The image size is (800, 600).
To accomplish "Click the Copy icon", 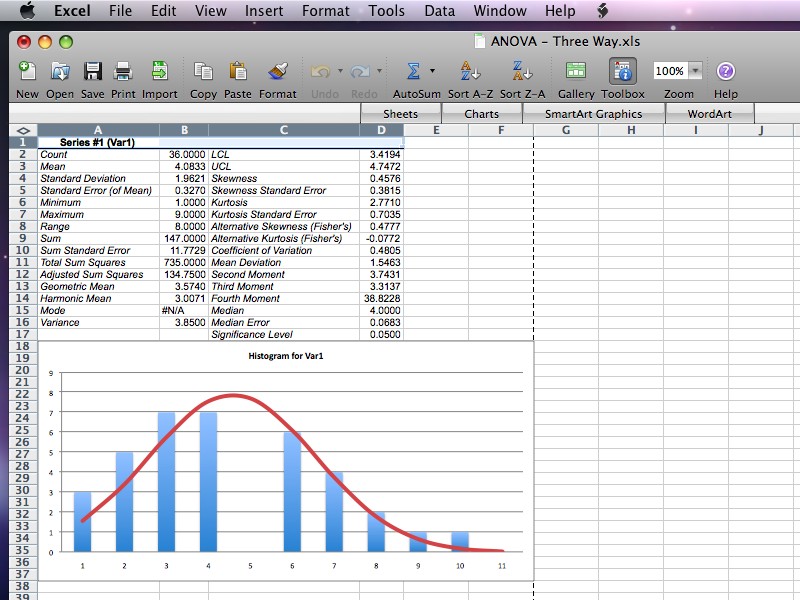I will pyautogui.click(x=203, y=72).
